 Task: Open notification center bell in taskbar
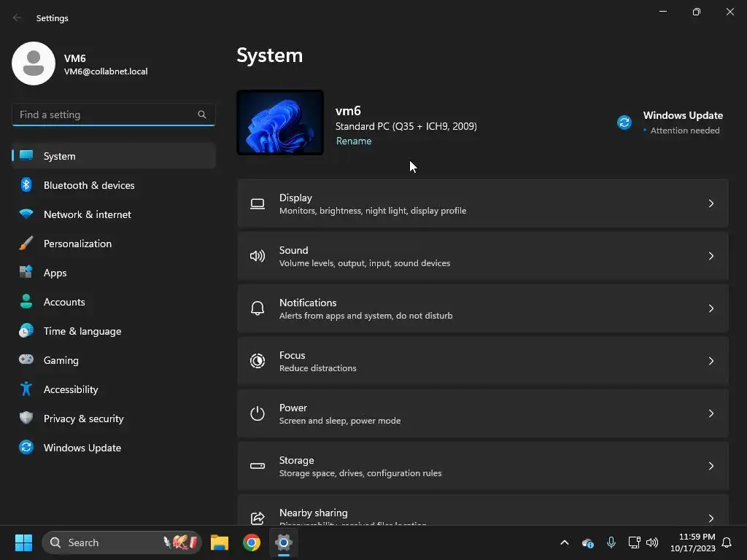pyautogui.click(x=727, y=542)
